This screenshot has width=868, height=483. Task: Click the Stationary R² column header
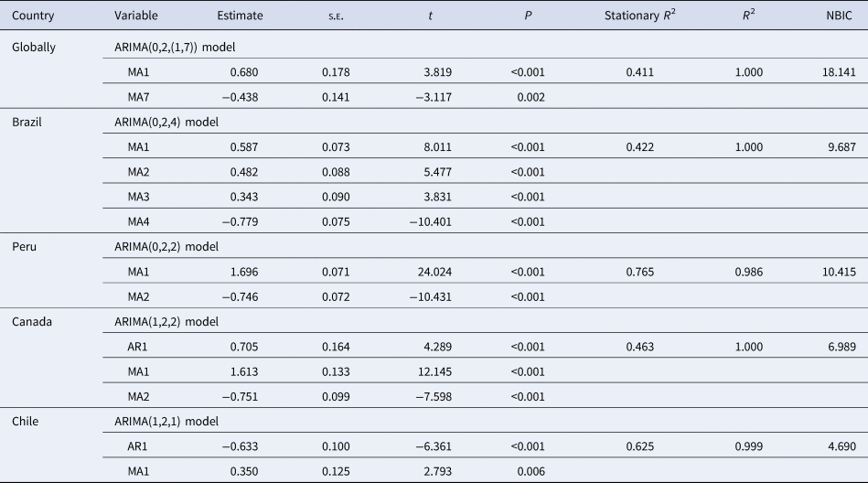tap(644, 16)
